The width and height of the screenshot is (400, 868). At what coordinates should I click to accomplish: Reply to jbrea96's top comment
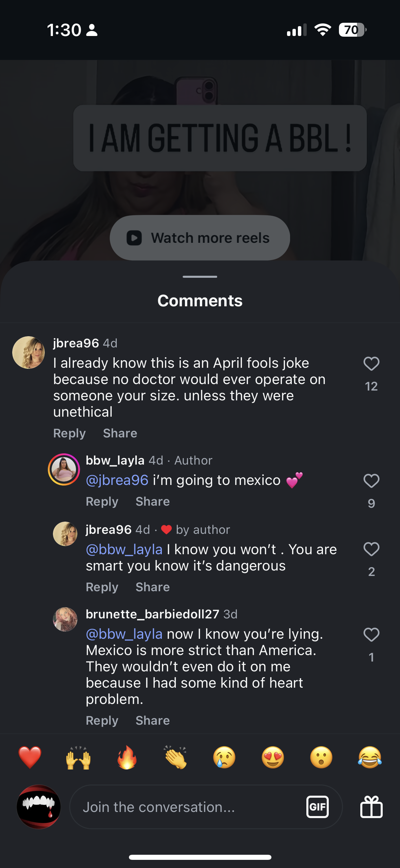(70, 433)
